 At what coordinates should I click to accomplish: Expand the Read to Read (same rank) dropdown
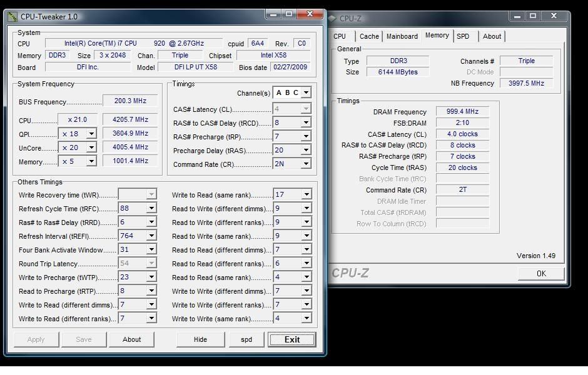307,277
